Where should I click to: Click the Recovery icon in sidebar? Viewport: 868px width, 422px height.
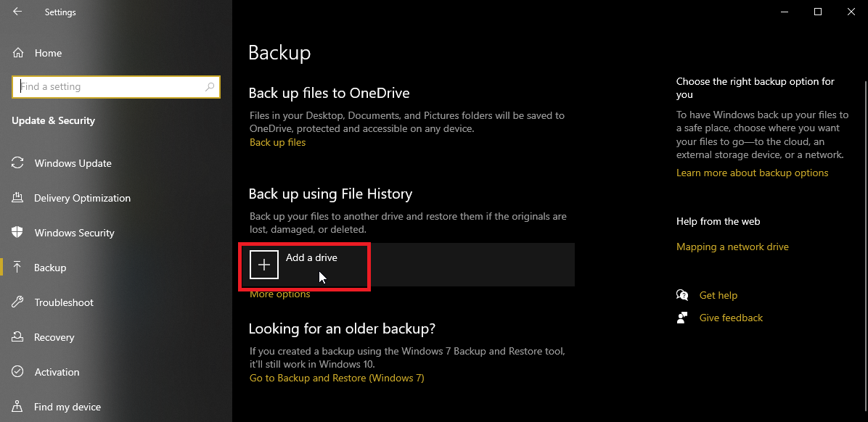coord(18,337)
